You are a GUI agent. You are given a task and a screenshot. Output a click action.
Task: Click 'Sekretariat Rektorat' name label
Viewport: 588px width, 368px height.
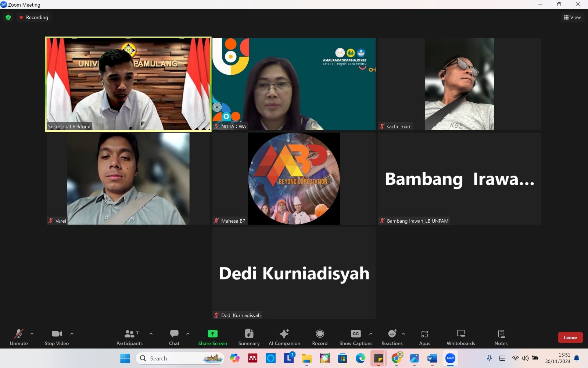coord(69,126)
